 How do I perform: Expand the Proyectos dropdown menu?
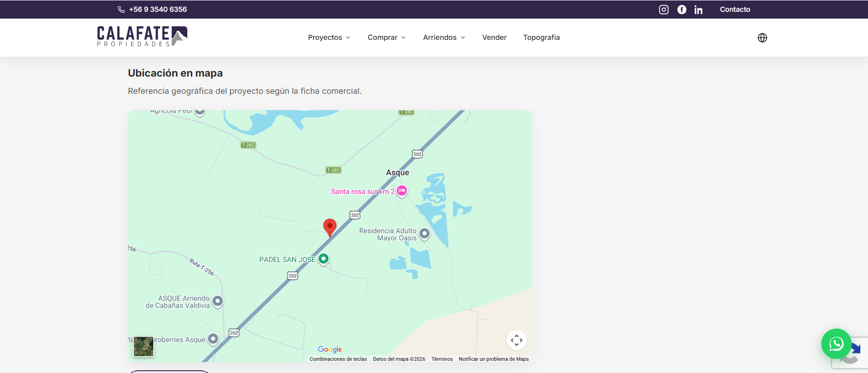click(329, 38)
